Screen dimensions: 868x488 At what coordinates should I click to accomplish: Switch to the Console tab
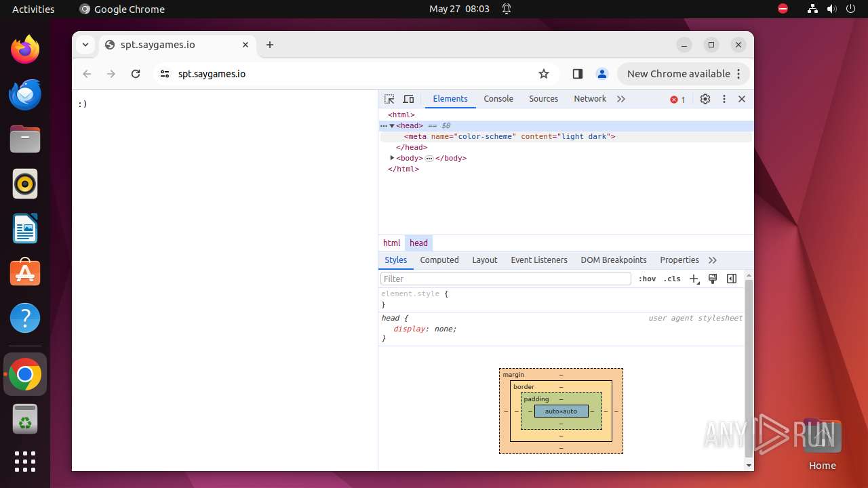pyautogui.click(x=498, y=99)
